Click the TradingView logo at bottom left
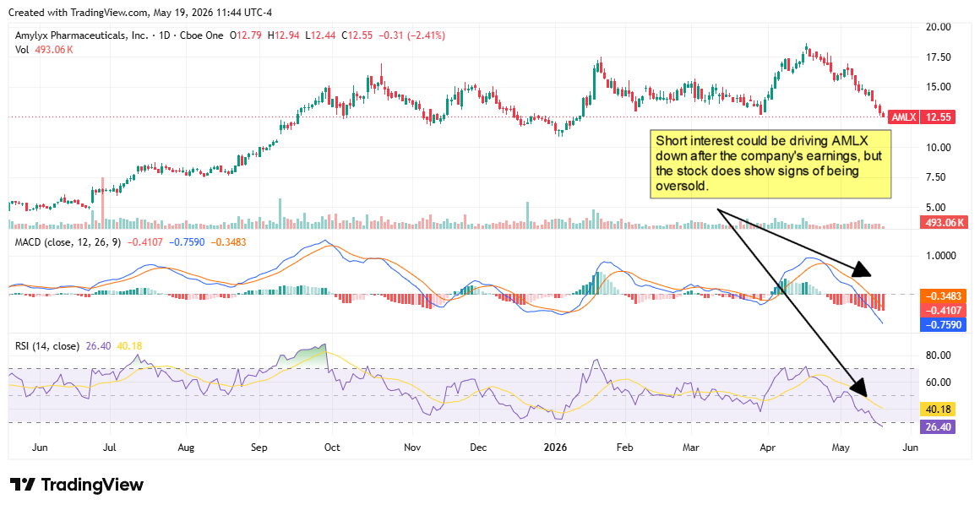Viewport: 980px width, 510px height. point(77,485)
